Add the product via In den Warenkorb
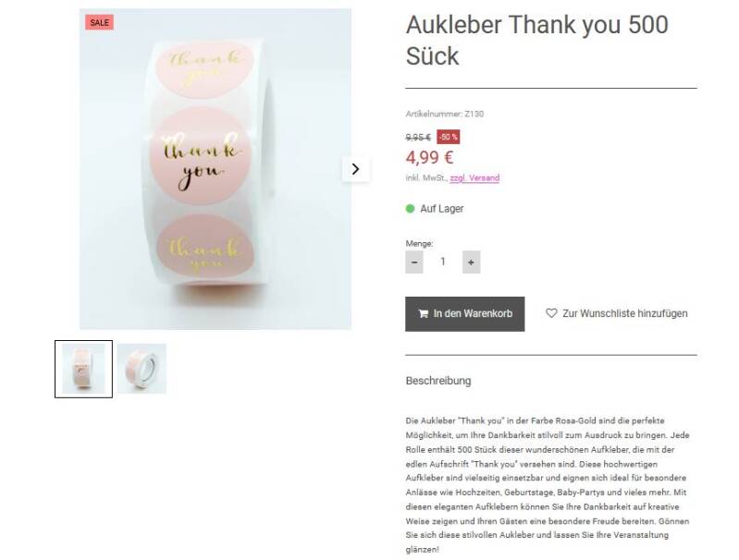The image size is (739, 560). point(464,313)
